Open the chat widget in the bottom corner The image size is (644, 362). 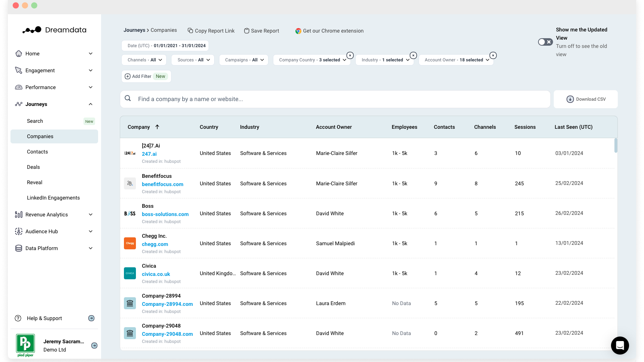click(x=620, y=346)
